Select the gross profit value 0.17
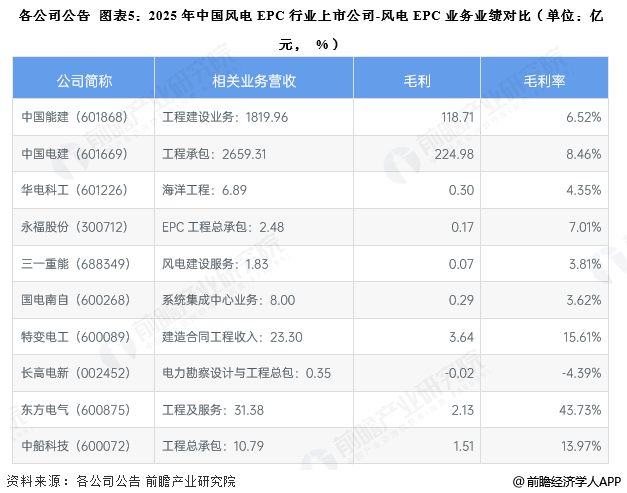The height and width of the screenshot is (493, 627). (462, 227)
